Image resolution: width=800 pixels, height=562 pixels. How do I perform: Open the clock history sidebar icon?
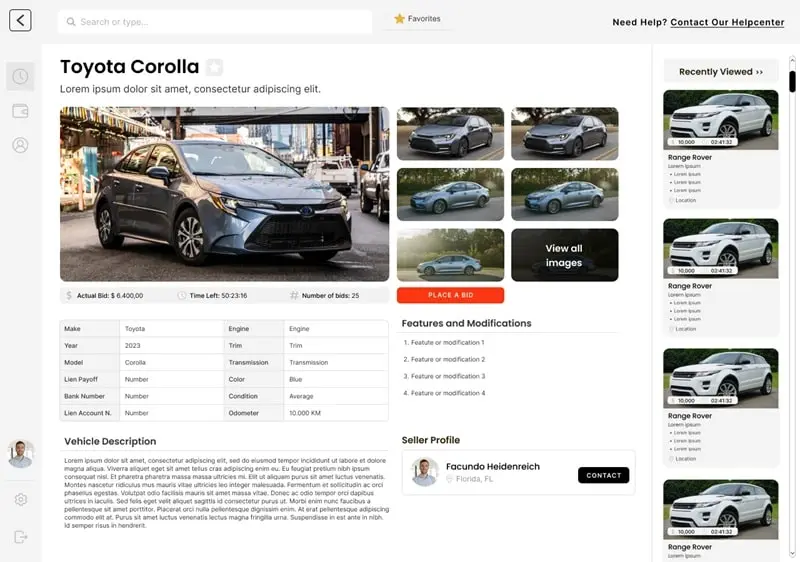tap(20, 76)
